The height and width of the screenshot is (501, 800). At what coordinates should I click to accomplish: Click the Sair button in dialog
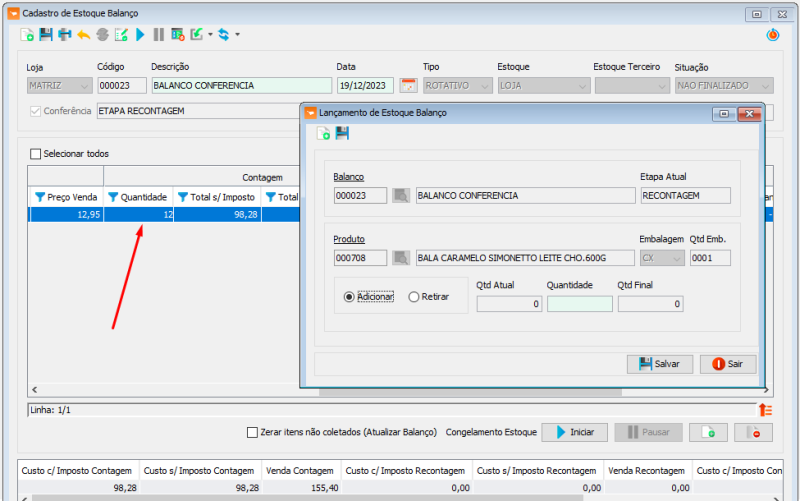[728, 364]
